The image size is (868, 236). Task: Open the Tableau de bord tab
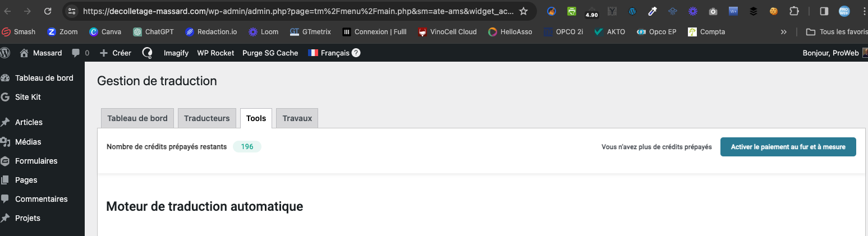[137, 118]
